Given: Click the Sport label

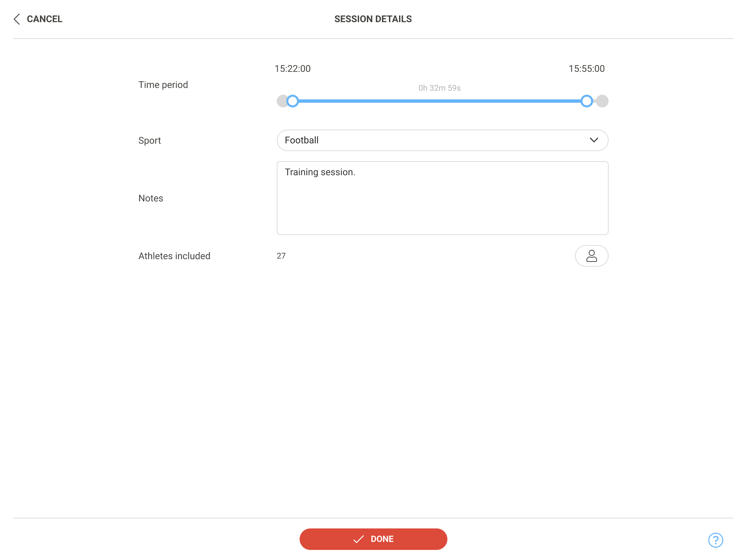Looking at the screenshot, I should [x=149, y=140].
